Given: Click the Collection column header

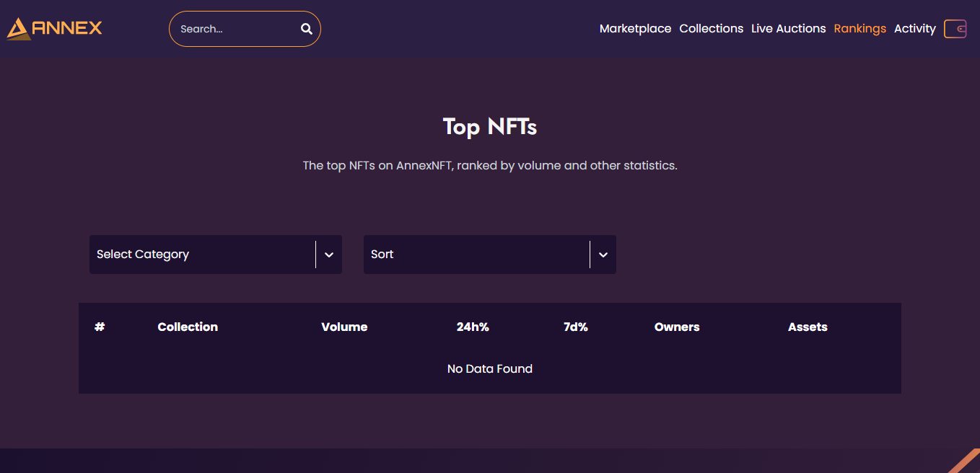Looking at the screenshot, I should (x=188, y=327).
